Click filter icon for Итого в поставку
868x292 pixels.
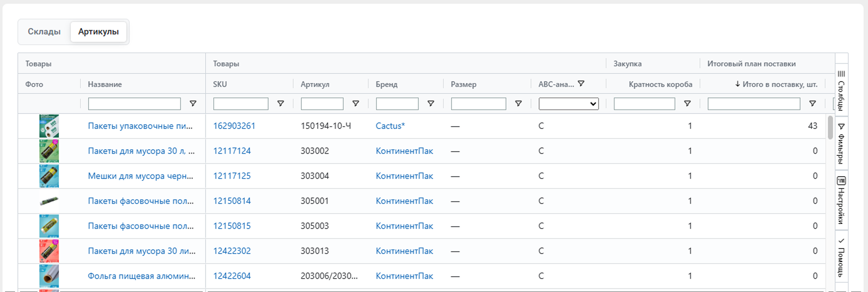tap(812, 103)
